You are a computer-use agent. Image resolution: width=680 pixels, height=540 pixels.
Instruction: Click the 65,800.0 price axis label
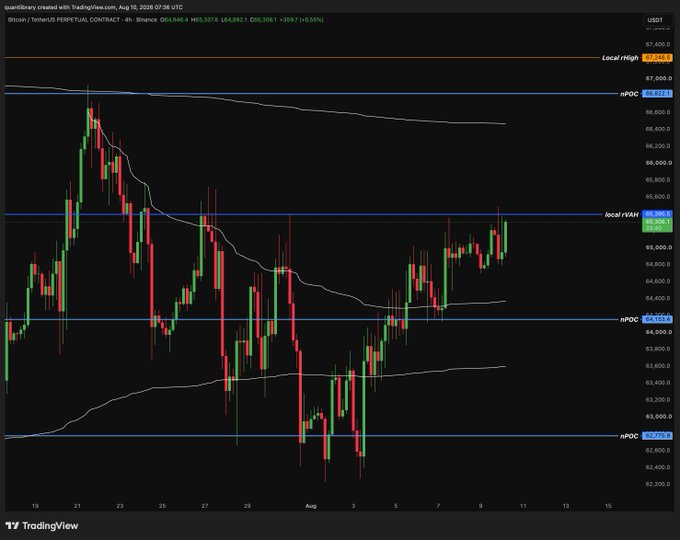click(658, 180)
